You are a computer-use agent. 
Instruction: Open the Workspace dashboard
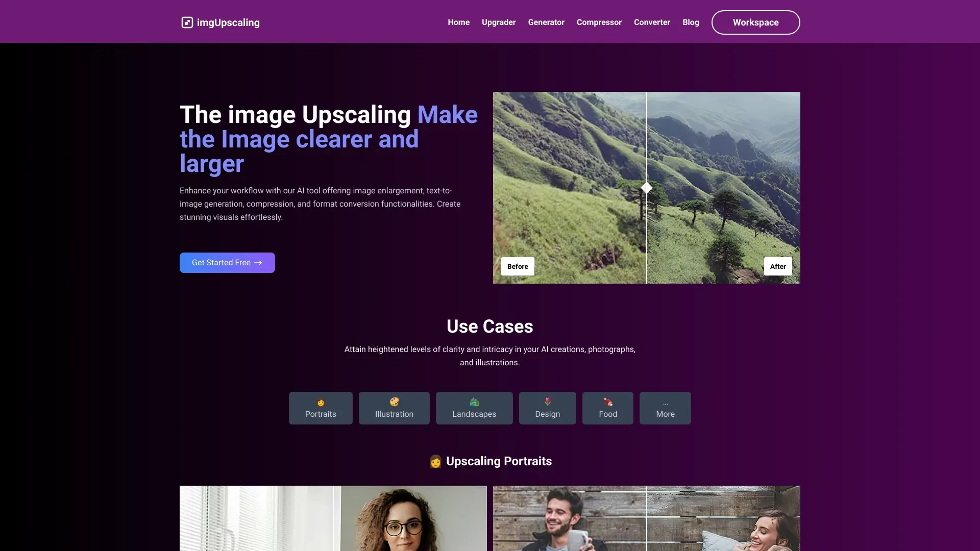pyautogui.click(x=755, y=22)
